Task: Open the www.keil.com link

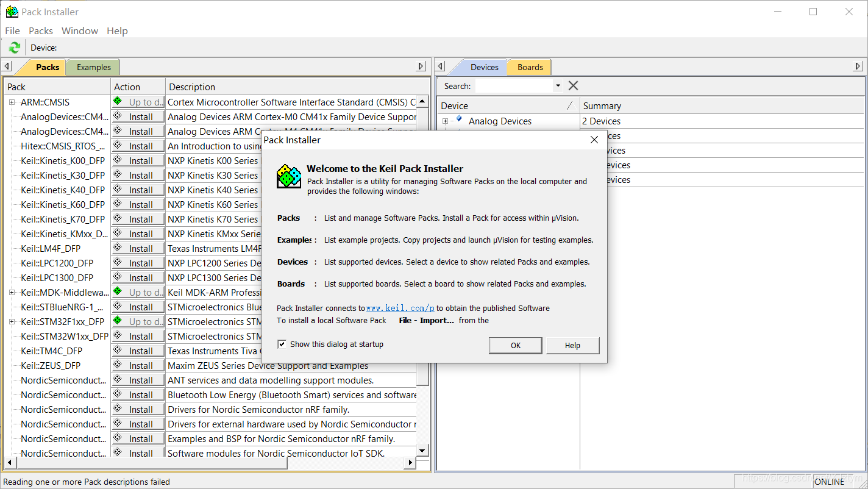Action: 400,309
